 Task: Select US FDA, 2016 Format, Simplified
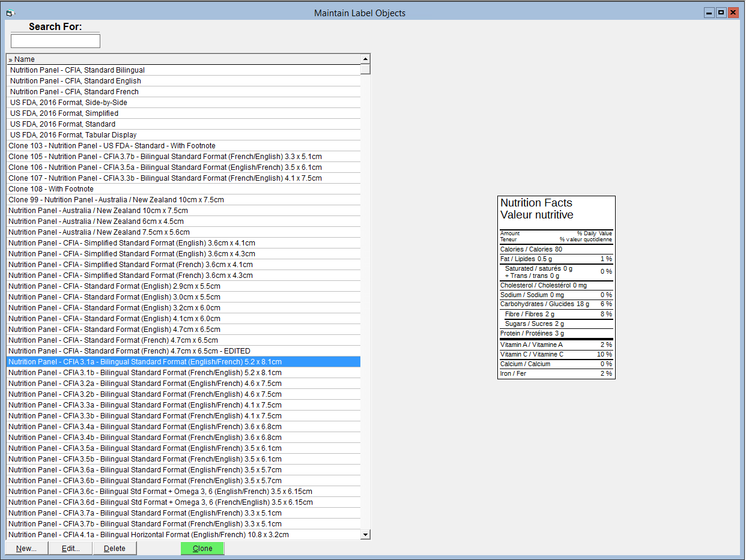(x=184, y=113)
